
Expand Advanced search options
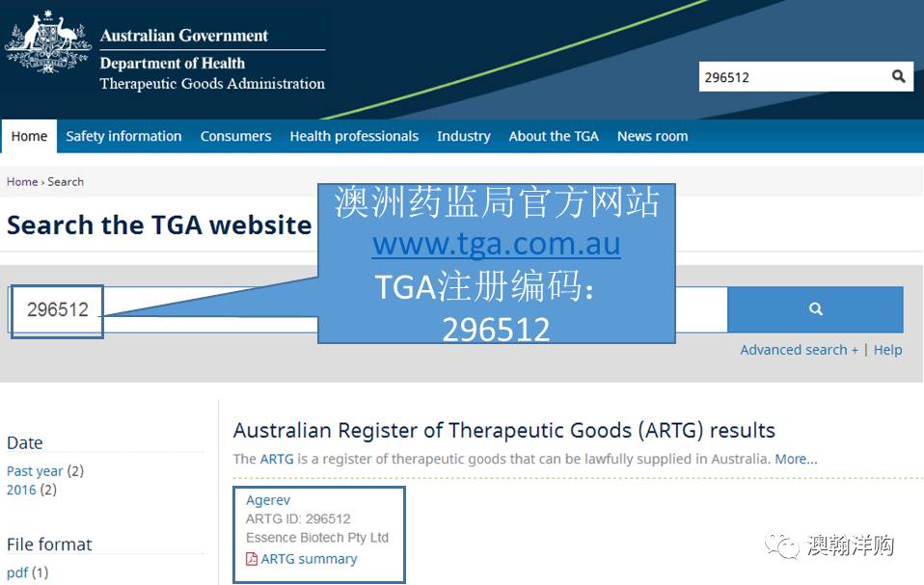pyautogui.click(x=799, y=350)
